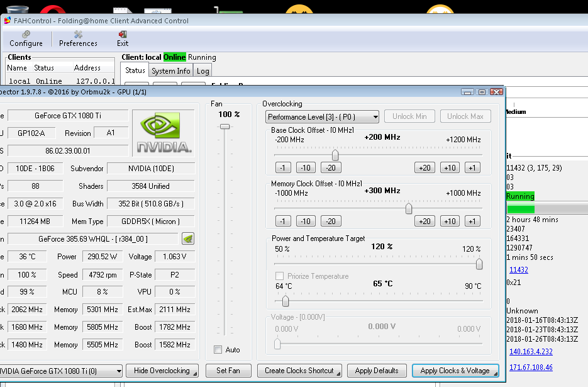Increase base clock offset by 1
Image resolution: width=588 pixels, height=387 pixels.
coord(472,168)
